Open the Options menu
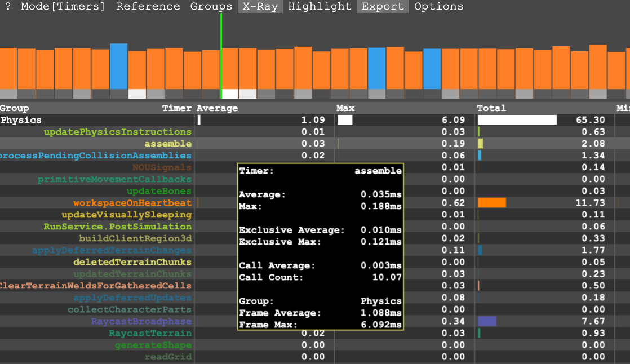 (438, 6)
